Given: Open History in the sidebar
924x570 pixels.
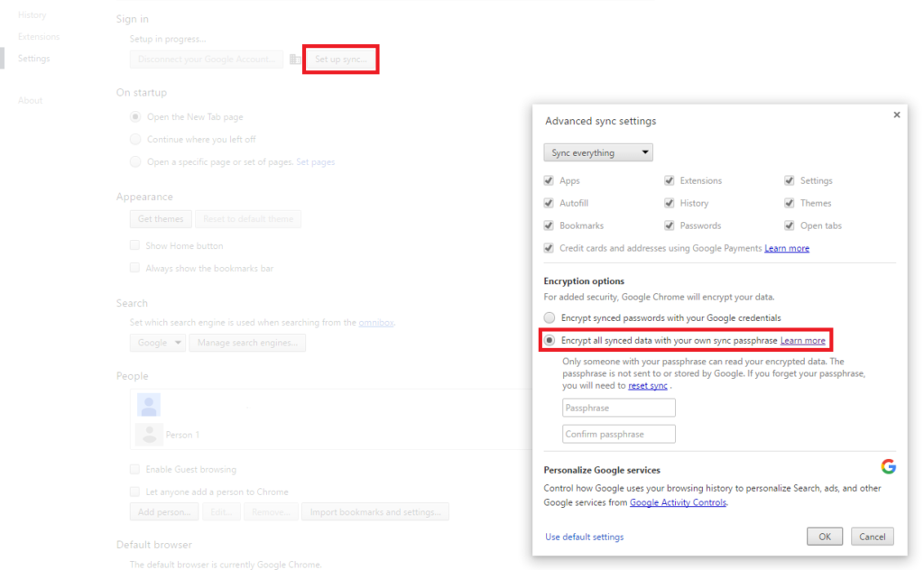Looking at the screenshot, I should 32,14.
